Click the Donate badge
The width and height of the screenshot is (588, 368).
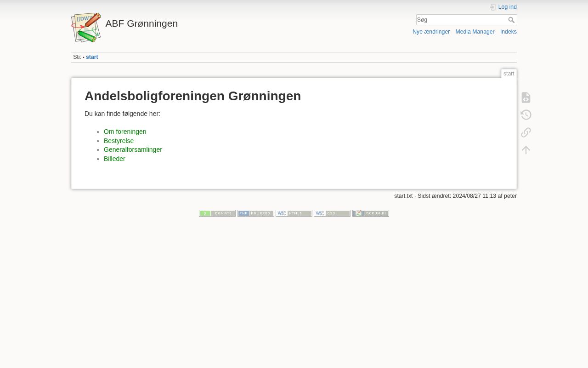click(x=217, y=213)
